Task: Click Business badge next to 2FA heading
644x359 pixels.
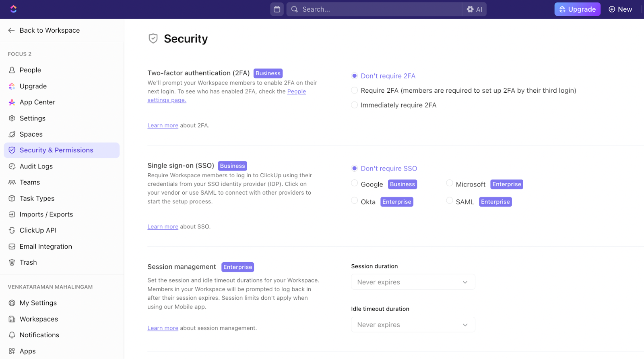Action: coord(268,73)
